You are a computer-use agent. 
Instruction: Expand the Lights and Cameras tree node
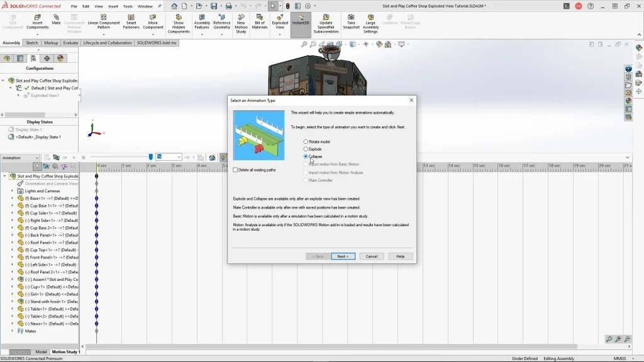(12, 191)
